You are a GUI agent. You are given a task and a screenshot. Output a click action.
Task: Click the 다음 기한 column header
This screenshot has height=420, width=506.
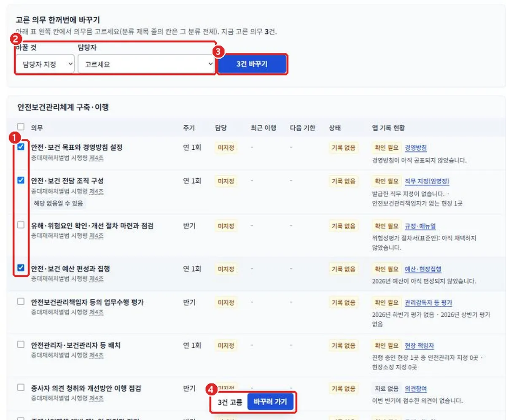tap(302, 128)
